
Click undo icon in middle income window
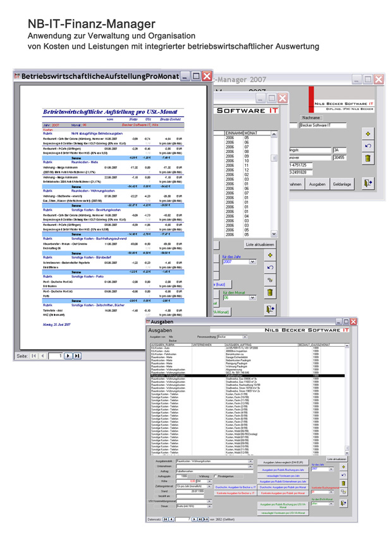click(271, 268)
